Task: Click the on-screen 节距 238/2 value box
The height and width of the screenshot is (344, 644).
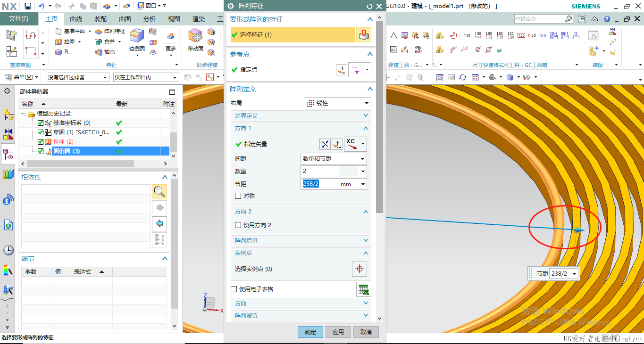Action: [564, 274]
